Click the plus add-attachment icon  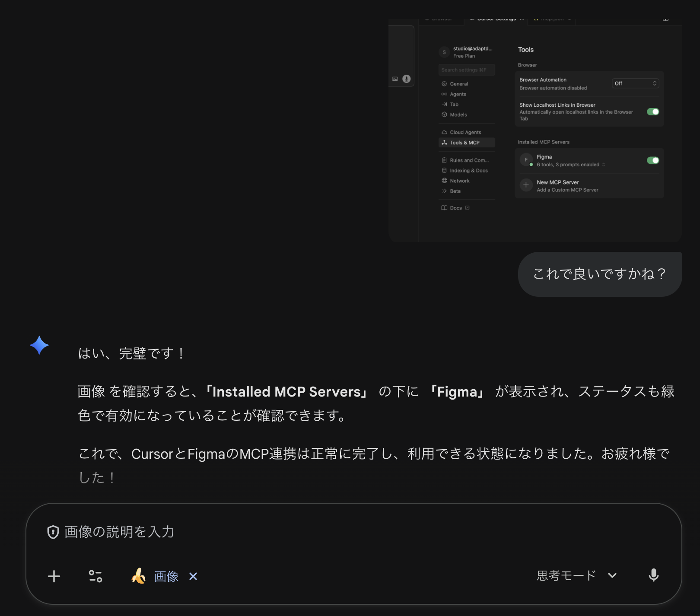click(54, 576)
